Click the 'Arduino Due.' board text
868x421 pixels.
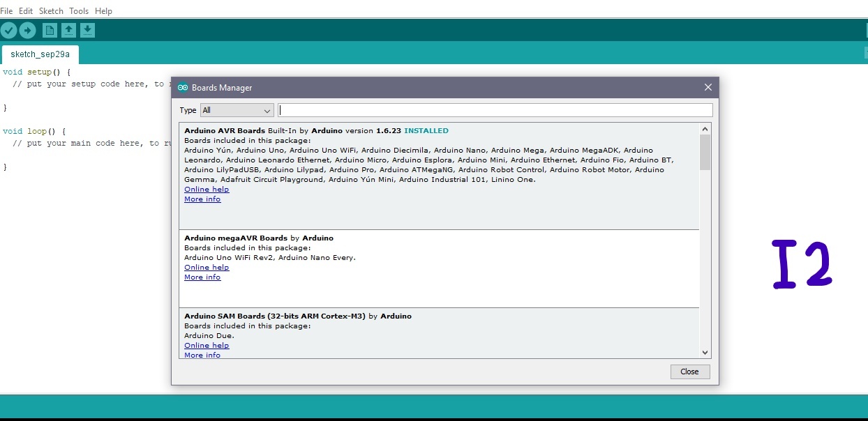[x=209, y=336]
